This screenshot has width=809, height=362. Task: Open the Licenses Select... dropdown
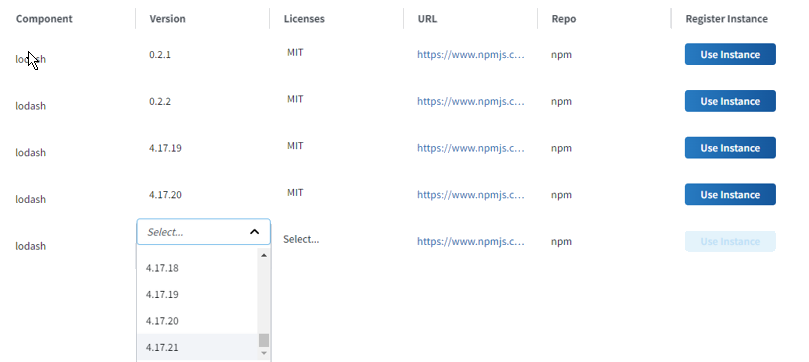(x=301, y=239)
